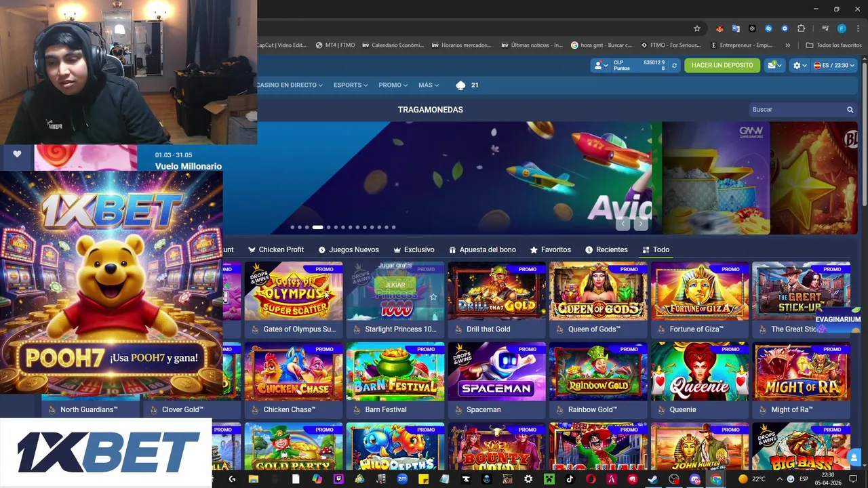Select the Favoritos tab

click(x=551, y=249)
